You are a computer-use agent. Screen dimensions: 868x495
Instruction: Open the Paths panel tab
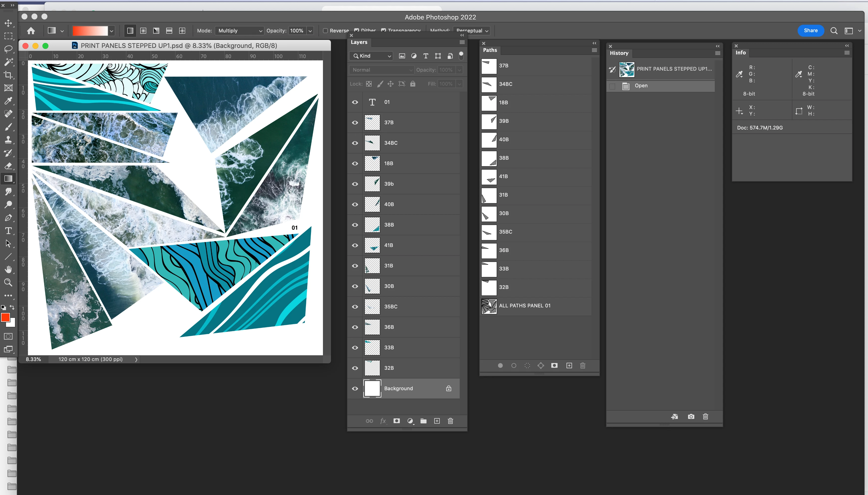pos(490,50)
